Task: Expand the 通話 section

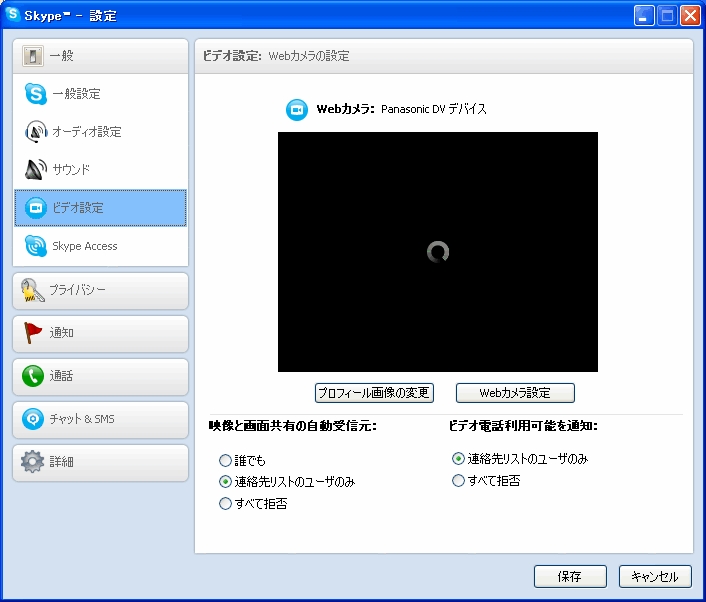Action: (100, 376)
